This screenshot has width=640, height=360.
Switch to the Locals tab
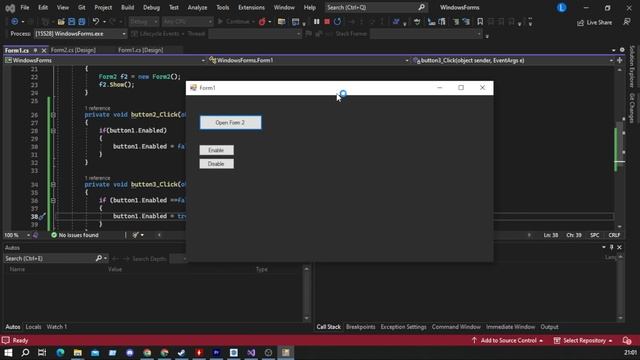[x=33, y=327]
